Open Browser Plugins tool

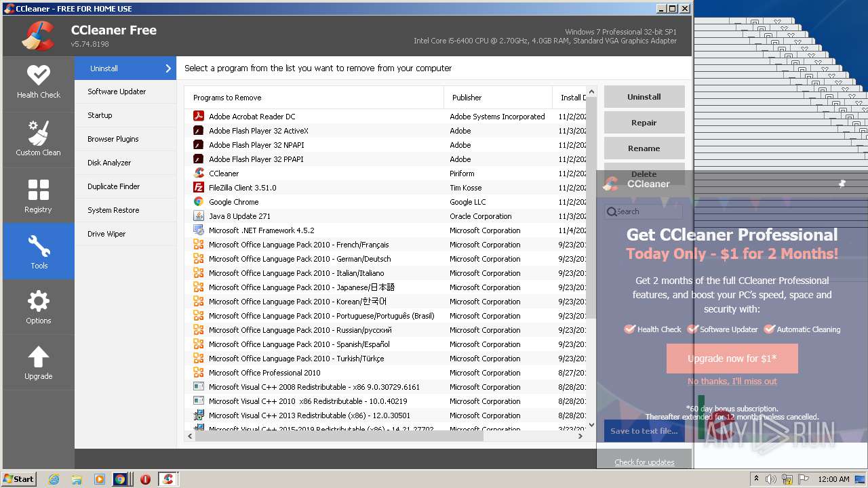click(x=125, y=139)
